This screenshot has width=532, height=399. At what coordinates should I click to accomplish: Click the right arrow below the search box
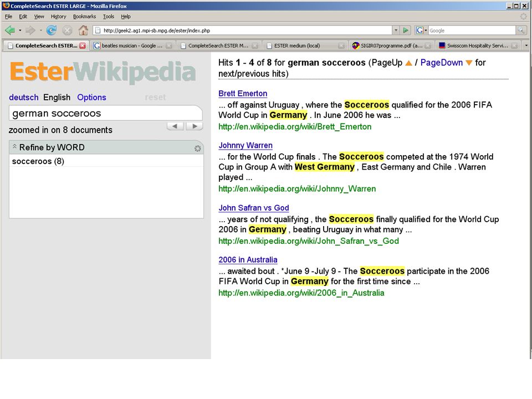pos(195,126)
